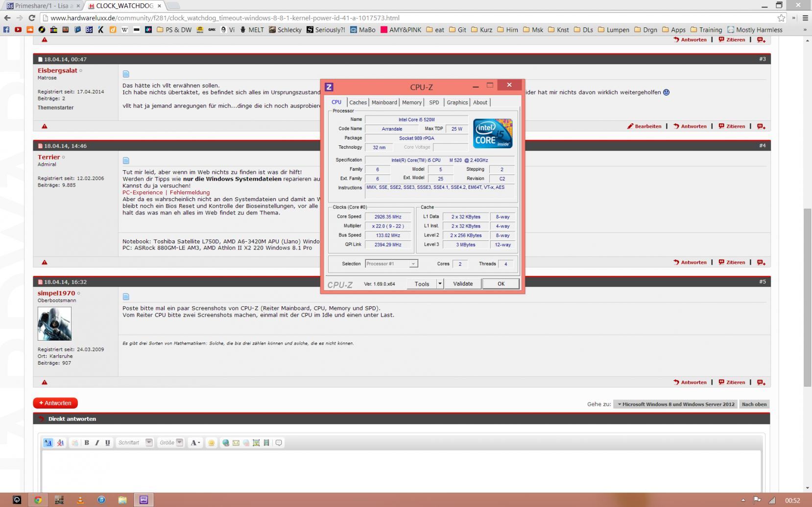Click Zitieren on post #5

pyautogui.click(x=732, y=382)
